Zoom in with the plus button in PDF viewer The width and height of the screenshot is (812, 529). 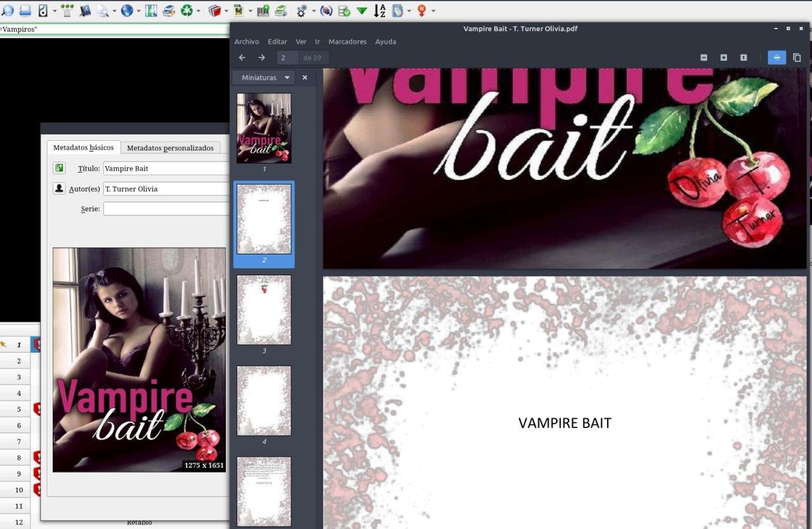pos(723,58)
